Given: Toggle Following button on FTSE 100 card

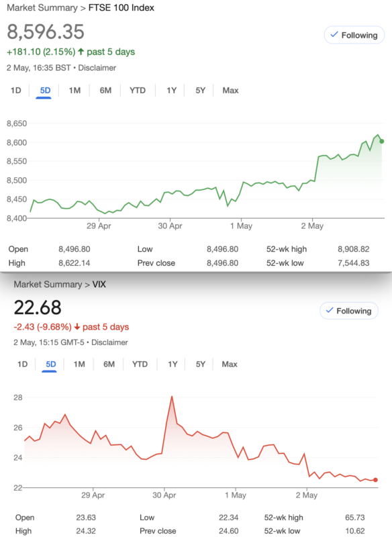Looking at the screenshot, I should (x=354, y=35).
